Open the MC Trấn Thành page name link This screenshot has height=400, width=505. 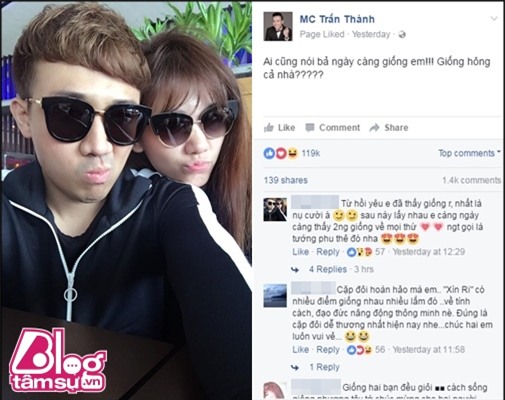pos(337,19)
